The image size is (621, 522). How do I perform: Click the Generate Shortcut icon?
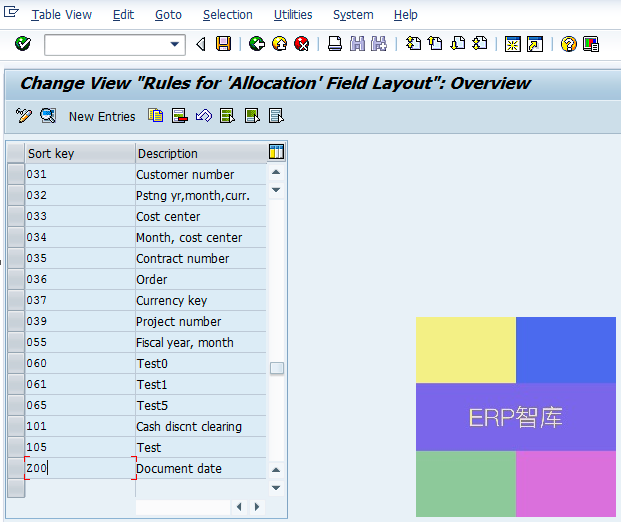(x=535, y=44)
